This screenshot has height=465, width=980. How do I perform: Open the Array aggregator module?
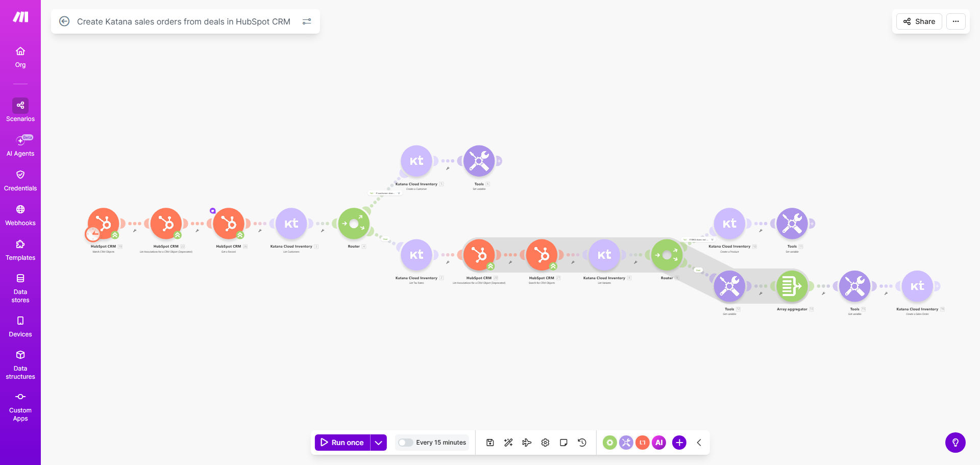tap(792, 286)
